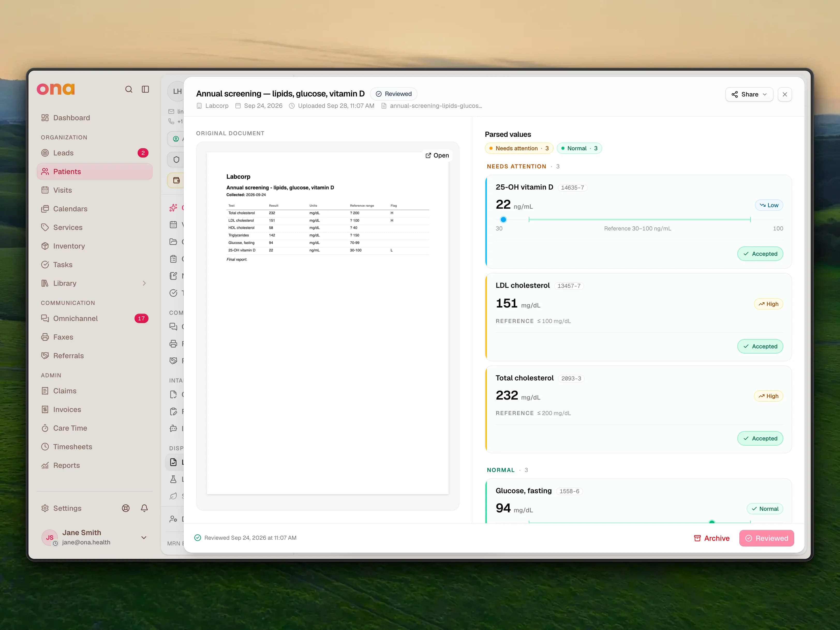Image resolution: width=840 pixels, height=630 pixels.
Task: Click the Calendars icon
Action: (x=45, y=209)
